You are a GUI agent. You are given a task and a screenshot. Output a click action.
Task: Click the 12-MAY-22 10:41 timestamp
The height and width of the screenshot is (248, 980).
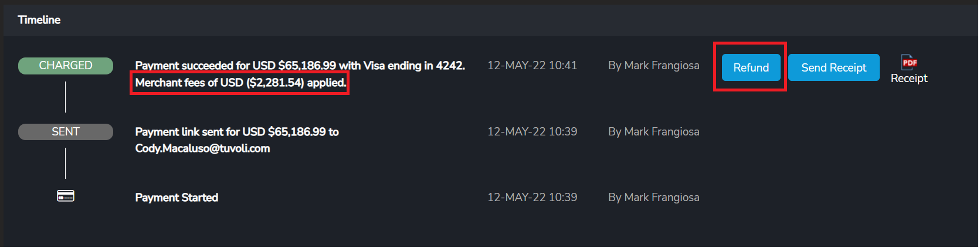click(x=532, y=66)
